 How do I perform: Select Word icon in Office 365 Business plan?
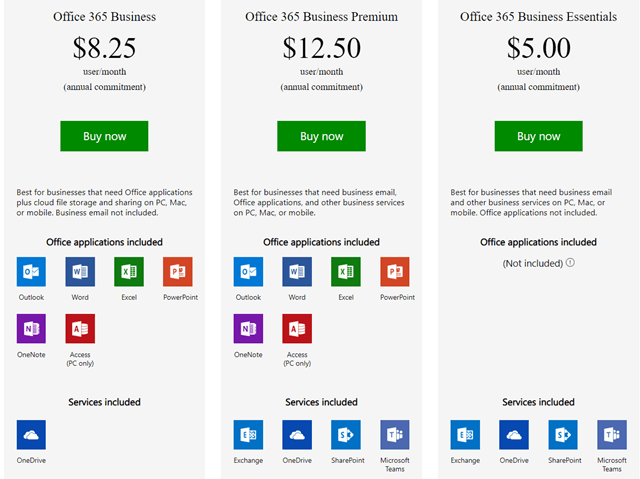(x=80, y=271)
